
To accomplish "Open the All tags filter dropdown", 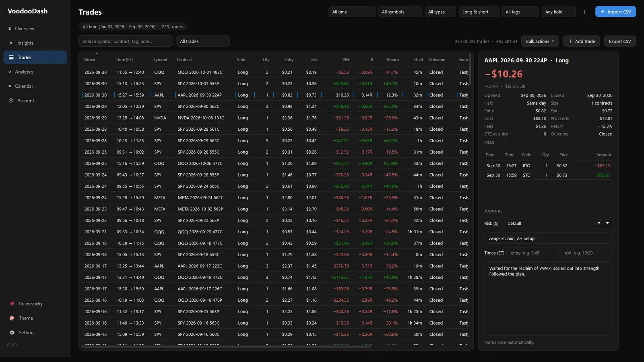I will (520, 12).
